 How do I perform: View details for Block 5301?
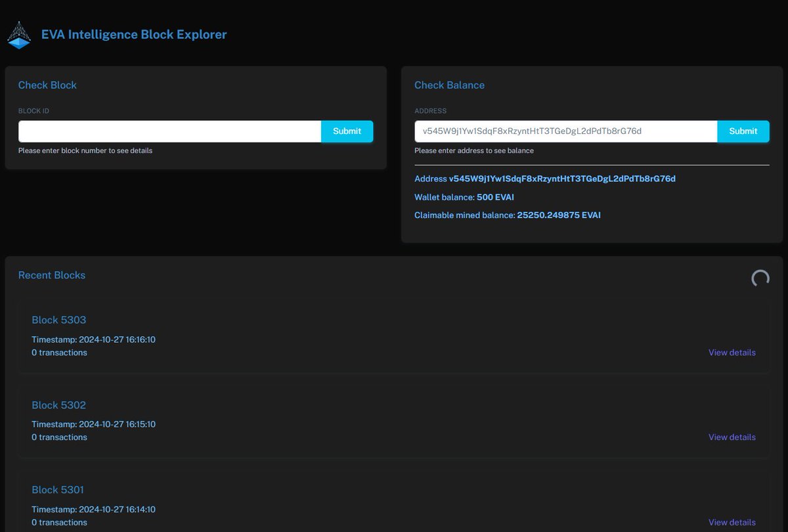pyautogui.click(x=732, y=523)
